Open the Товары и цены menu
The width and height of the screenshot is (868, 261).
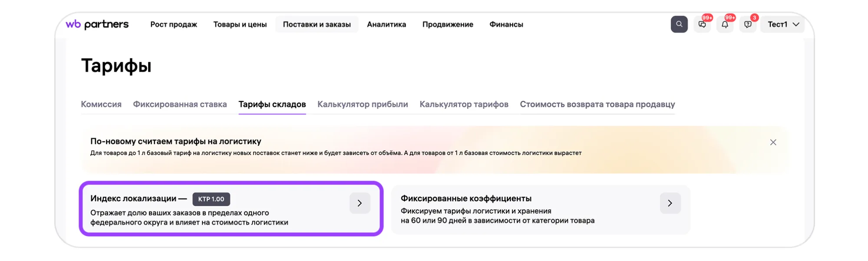pos(240,24)
